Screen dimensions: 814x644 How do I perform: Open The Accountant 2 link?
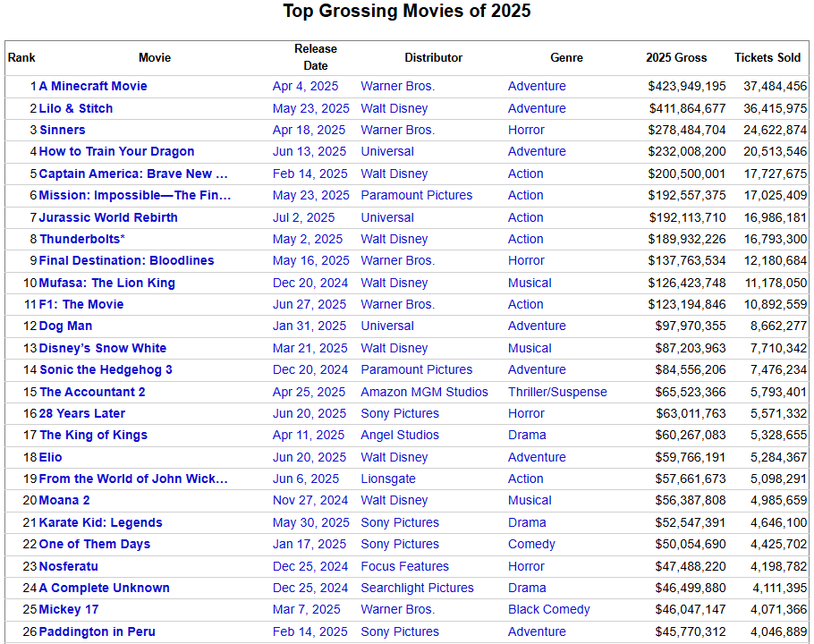point(92,392)
